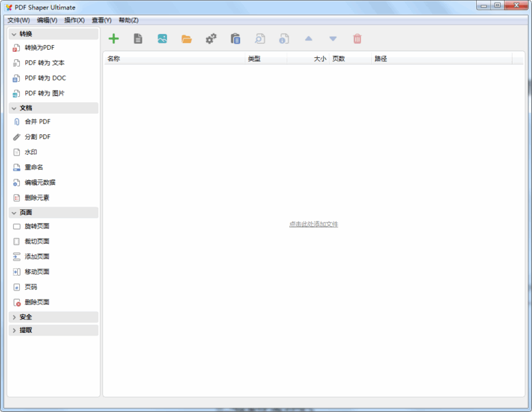Click the PDF Shaper app icon in title bar
Viewport: 532px width, 412px height.
tap(9, 7)
